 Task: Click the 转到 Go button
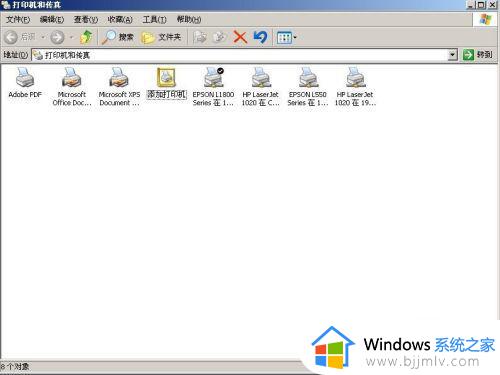(x=478, y=54)
